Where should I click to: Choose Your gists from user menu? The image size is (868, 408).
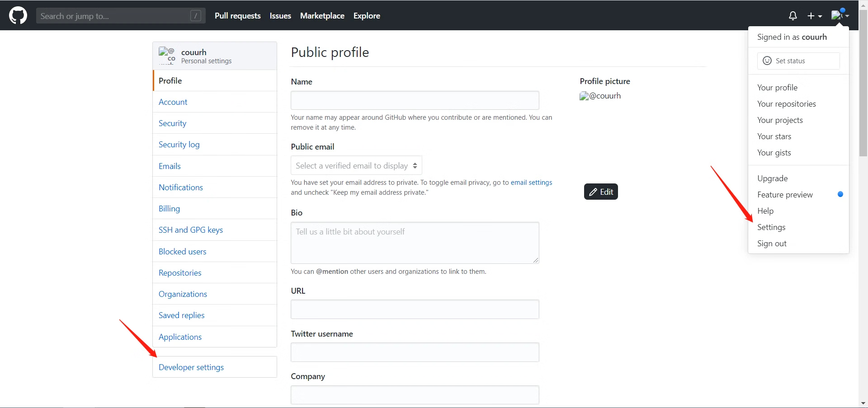798,152
